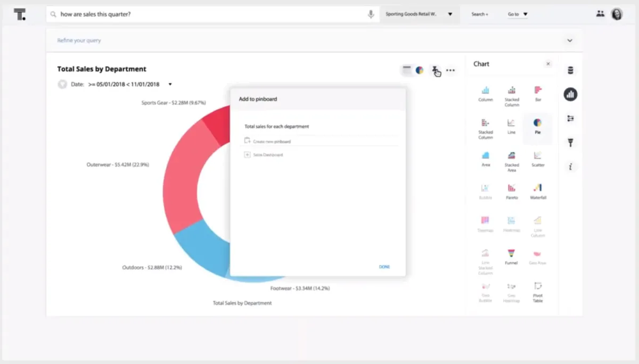Choose the Geo Area chart type

click(538, 257)
